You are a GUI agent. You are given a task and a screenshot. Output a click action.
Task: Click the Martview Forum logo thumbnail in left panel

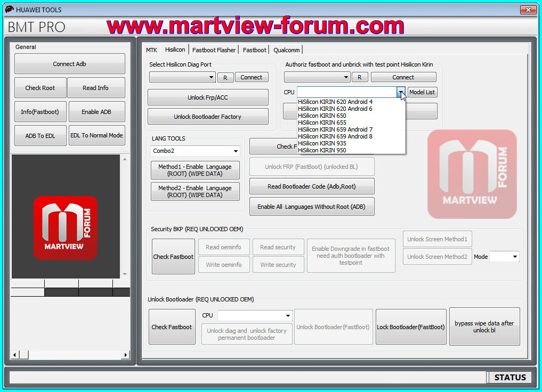[x=66, y=227]
